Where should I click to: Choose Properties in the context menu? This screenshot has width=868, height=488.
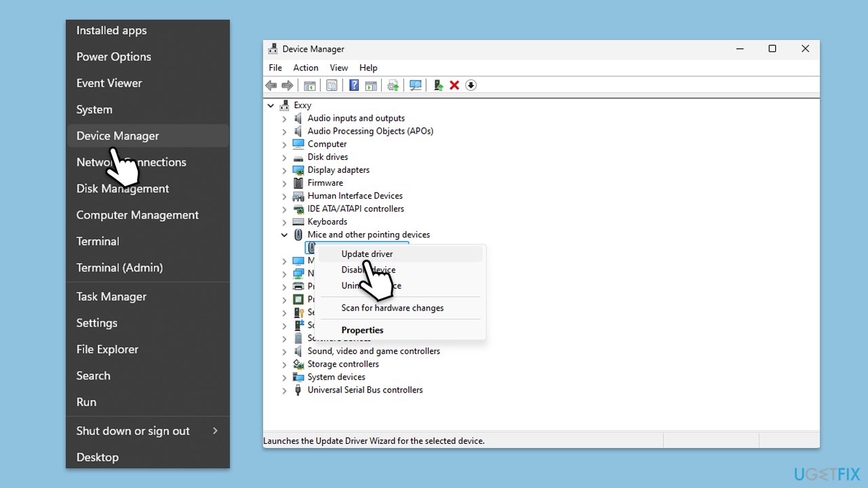click(401, 330)
